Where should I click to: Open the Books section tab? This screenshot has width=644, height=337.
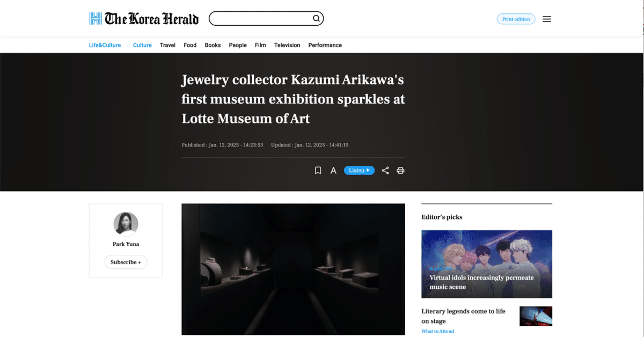[x=213, y=45]
